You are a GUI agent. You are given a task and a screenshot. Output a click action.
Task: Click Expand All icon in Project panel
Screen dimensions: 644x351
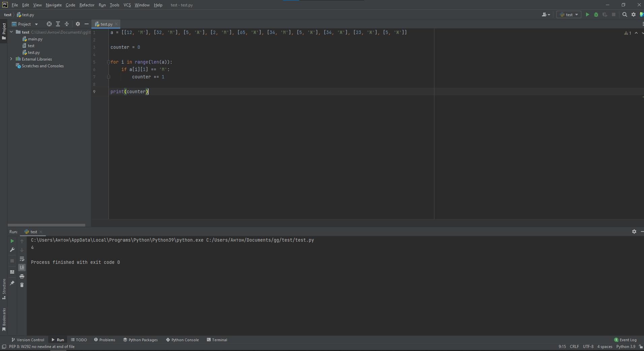click(x=58, y=24)
